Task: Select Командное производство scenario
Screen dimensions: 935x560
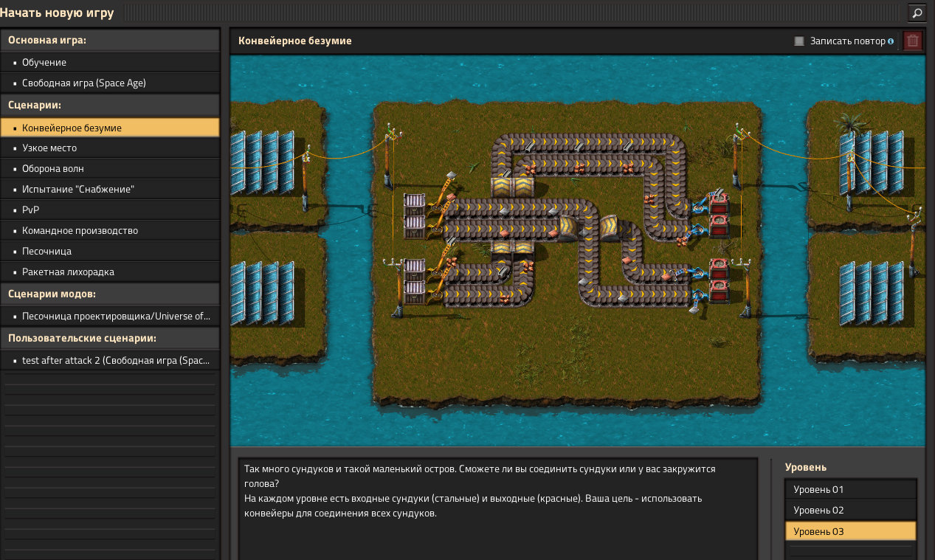Action: click(x=111, y=231)
